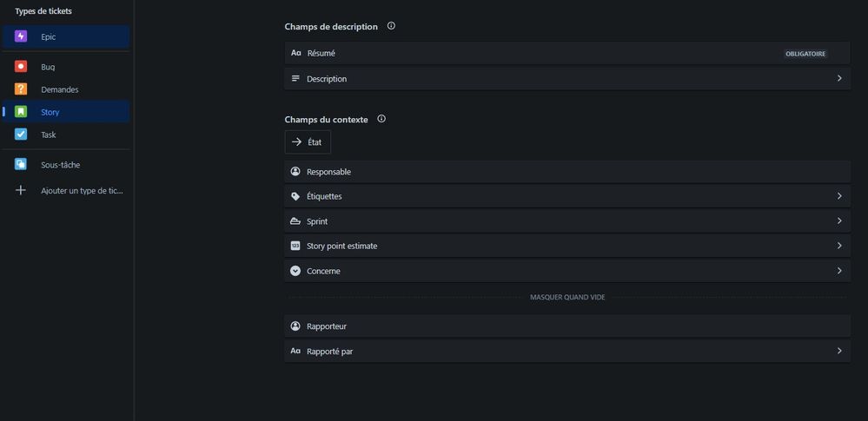This screenshot has height=421, width=868.
Task: Click the État button
Action: 308,142
